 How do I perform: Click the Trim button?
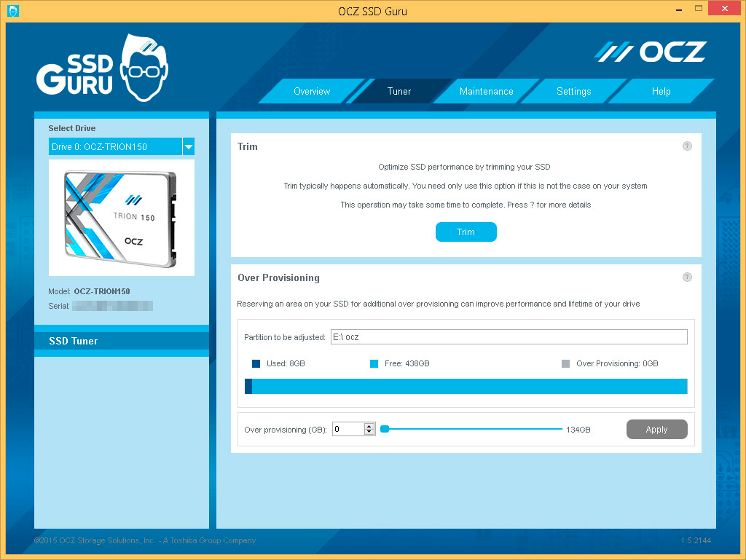point(466,232)
